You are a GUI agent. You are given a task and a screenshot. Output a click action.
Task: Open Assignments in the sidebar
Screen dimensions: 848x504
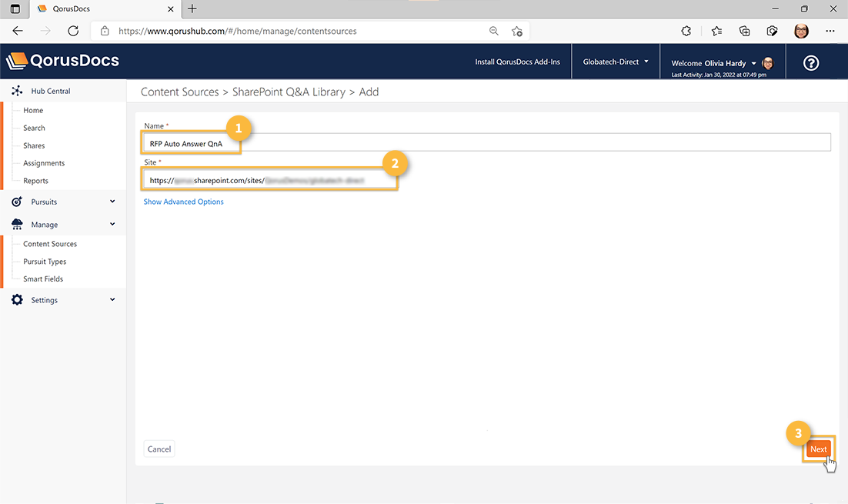coord(44,163)
